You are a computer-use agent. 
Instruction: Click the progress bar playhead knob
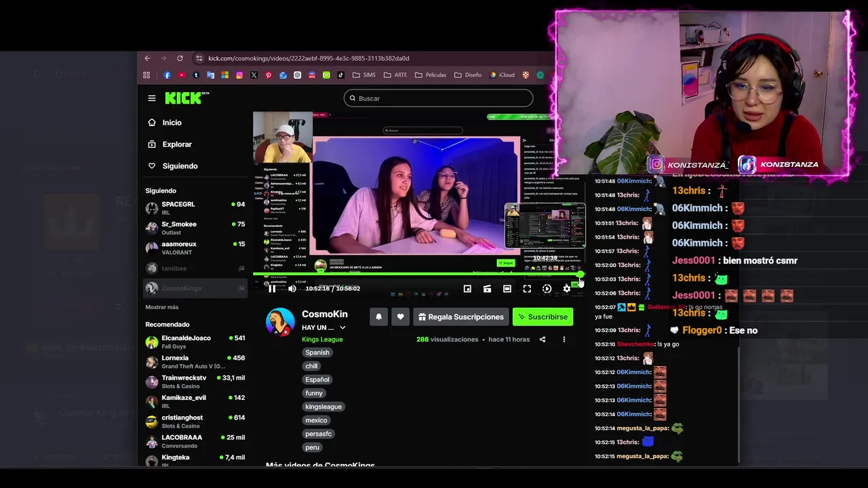580,274
